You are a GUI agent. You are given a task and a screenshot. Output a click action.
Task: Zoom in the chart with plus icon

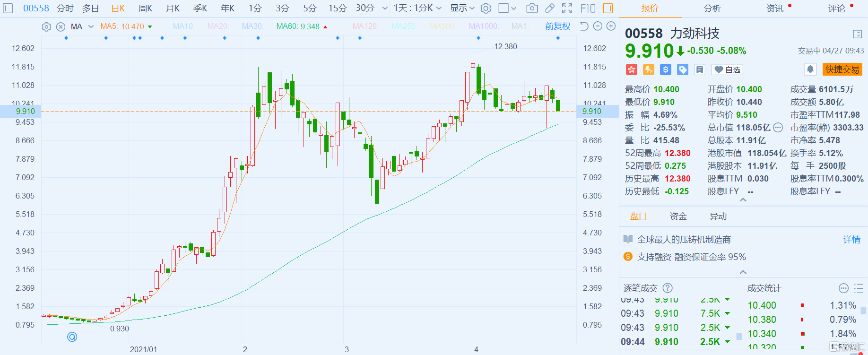coord(611,26)
